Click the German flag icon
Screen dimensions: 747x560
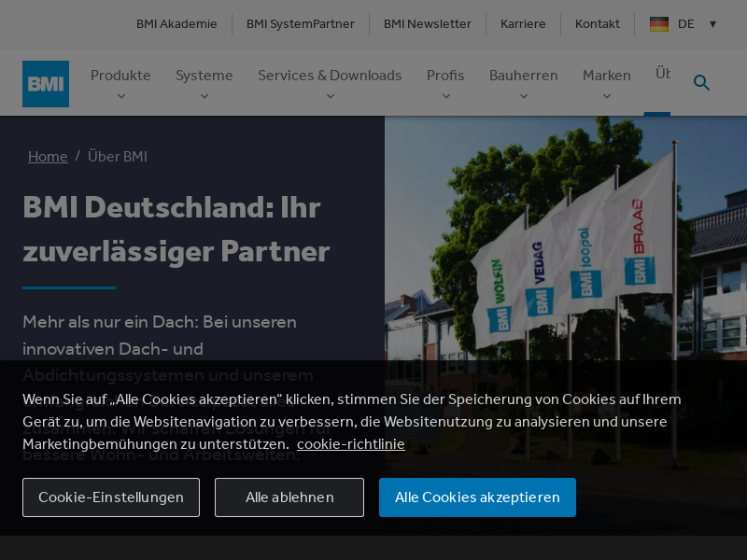pyautogui.click(x=659, y=24)
